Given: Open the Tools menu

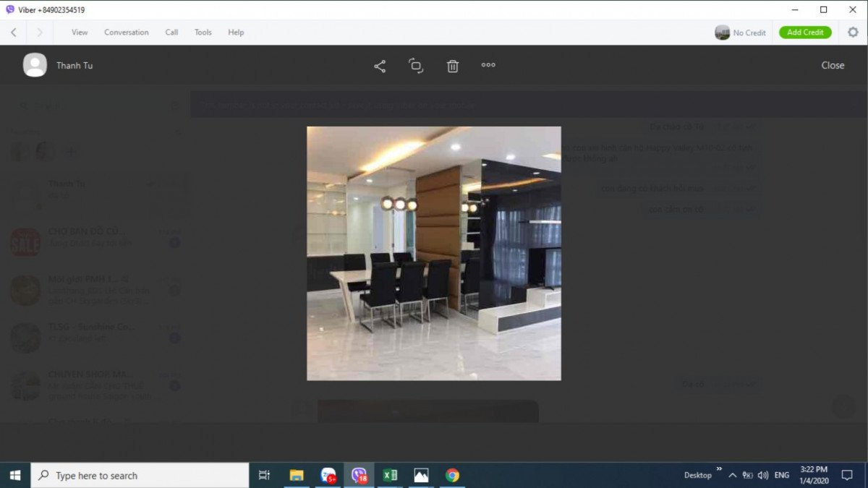Looking at the screenshot, I should (203, 33).
